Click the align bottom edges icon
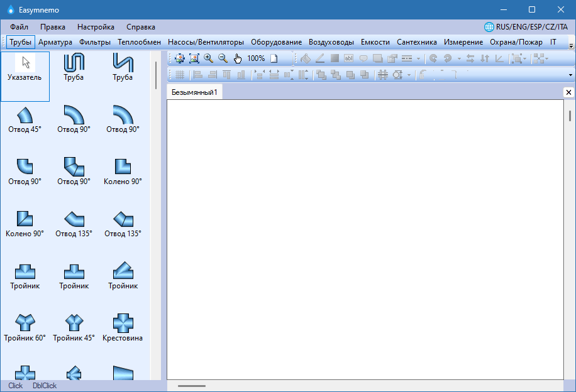 click(x=241, y=75)
